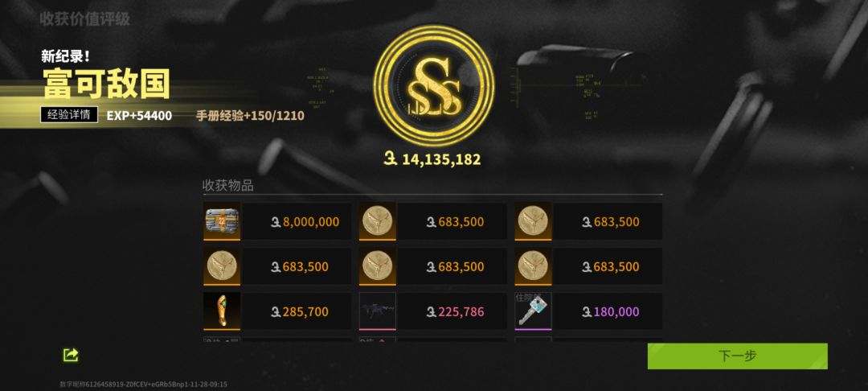868x391 pixels.
Task: Click the hospital key card icon
Action: point(533,311)
